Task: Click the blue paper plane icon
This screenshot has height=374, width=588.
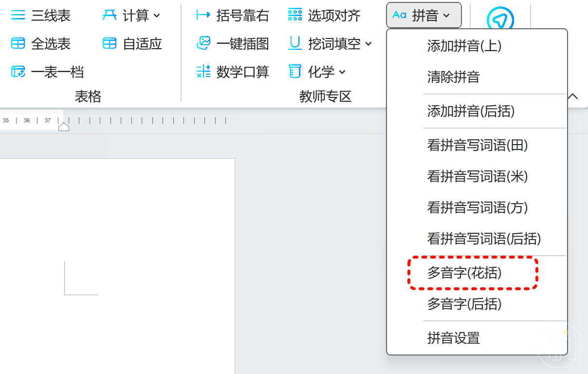Action: (500, 19)
